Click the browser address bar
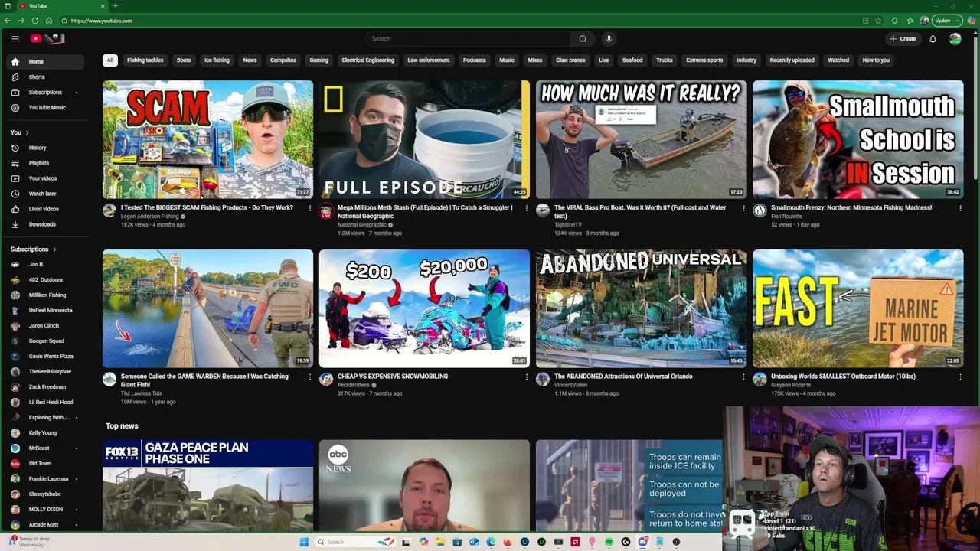980x551 pixels. click(459, 21)
